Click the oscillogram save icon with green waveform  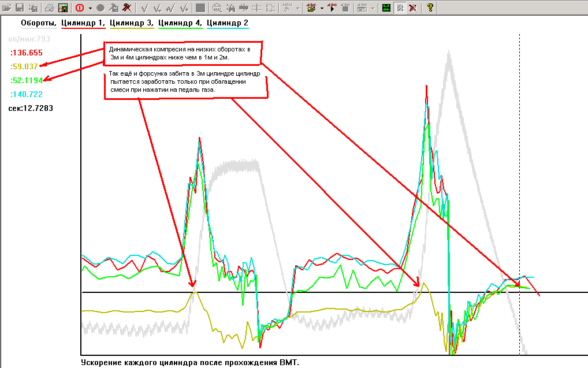(63, 8)
